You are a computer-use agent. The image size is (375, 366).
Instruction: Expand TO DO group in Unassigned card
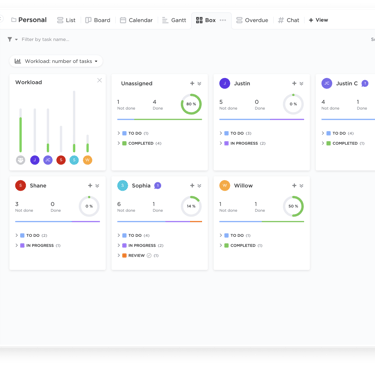[119, 133]
